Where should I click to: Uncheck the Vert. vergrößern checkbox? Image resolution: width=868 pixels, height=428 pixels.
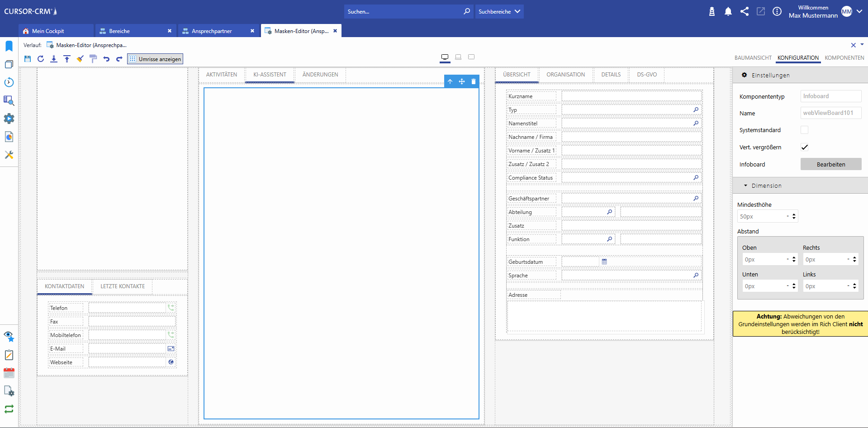[804, 147]
